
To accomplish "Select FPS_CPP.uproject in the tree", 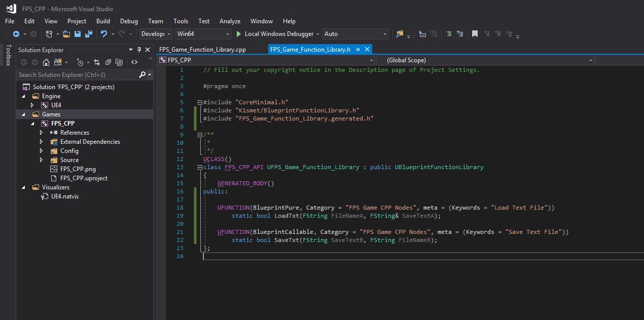I will click(x=84, y=178).
